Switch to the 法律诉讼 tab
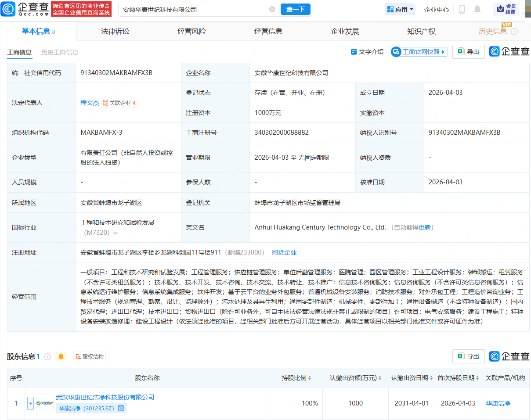 [x=115, y=31]
